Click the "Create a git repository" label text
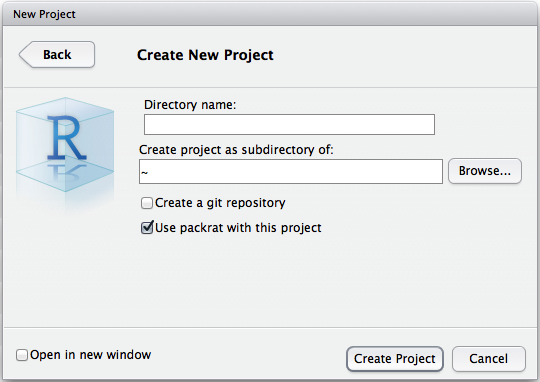This screenshot has height=382, width=540. (220, 203)
